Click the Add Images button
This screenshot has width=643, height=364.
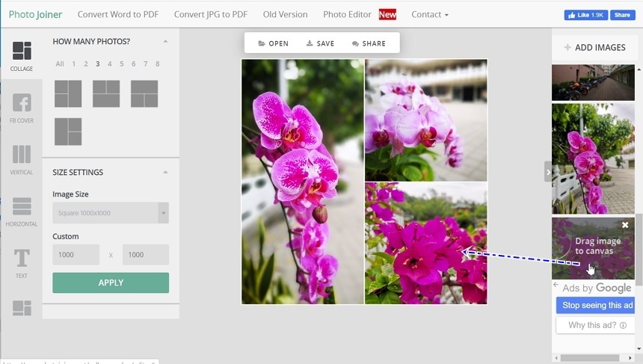595,47
